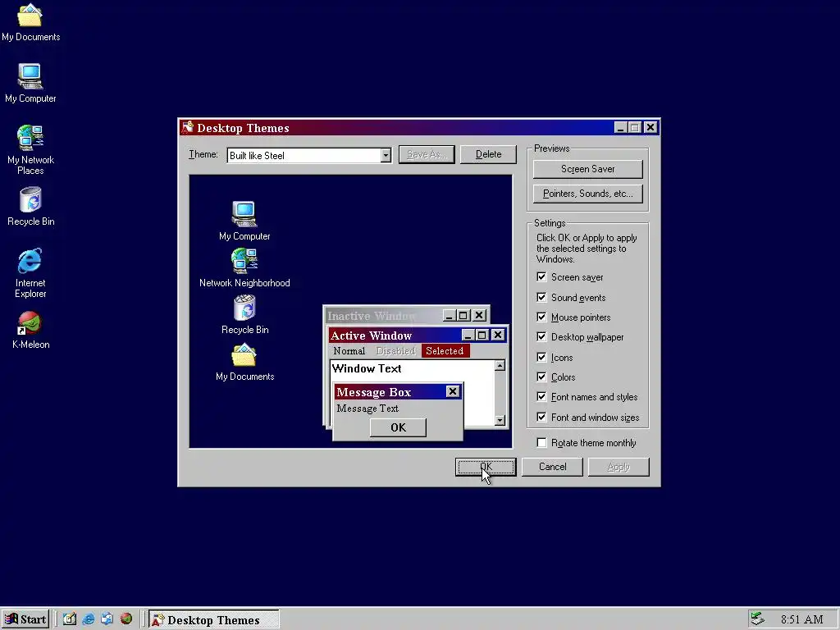Close the preview Message Box
Image resolution: width=840 pixels, height=630 pixels.
[453, 391]
